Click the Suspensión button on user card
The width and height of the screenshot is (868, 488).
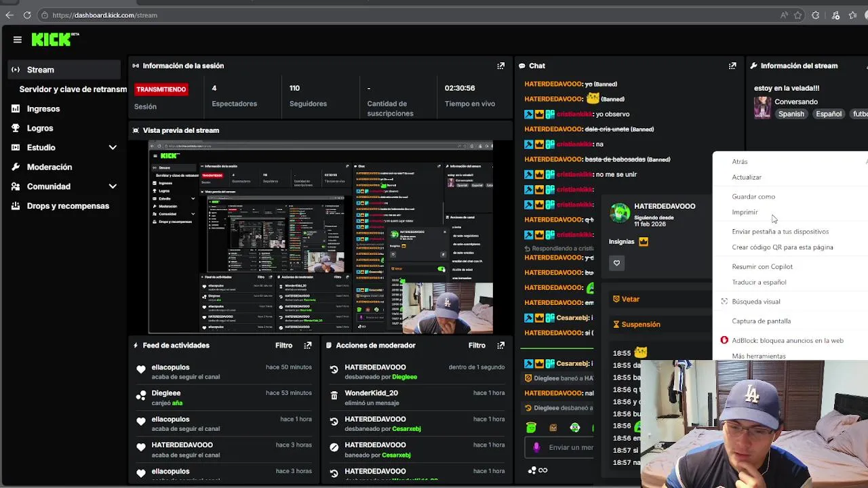[x=636, y=325]
